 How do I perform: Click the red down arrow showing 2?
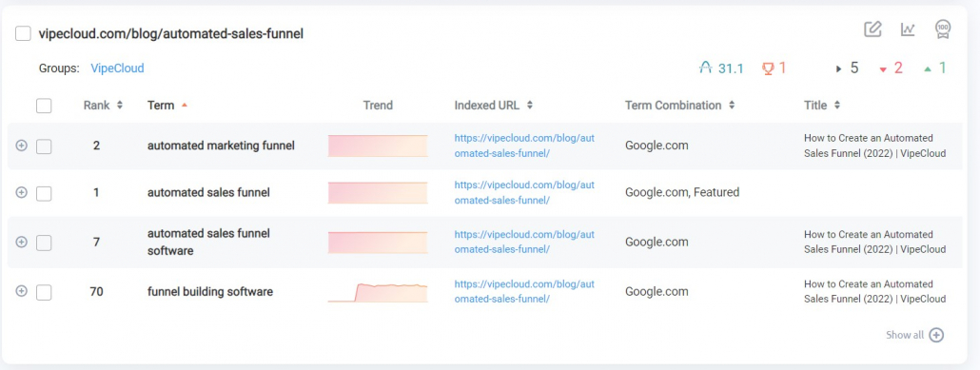tap(883, 69)
